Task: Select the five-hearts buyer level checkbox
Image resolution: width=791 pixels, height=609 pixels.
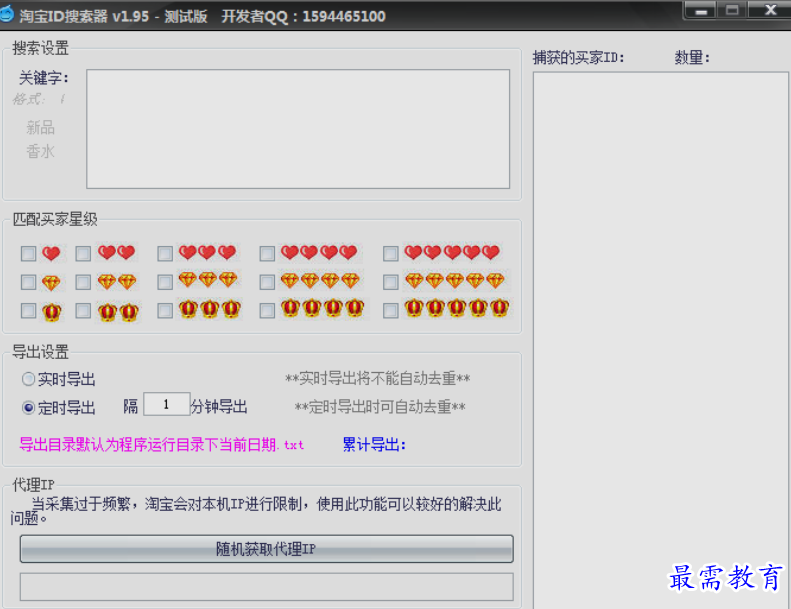Action: point(390,253)
